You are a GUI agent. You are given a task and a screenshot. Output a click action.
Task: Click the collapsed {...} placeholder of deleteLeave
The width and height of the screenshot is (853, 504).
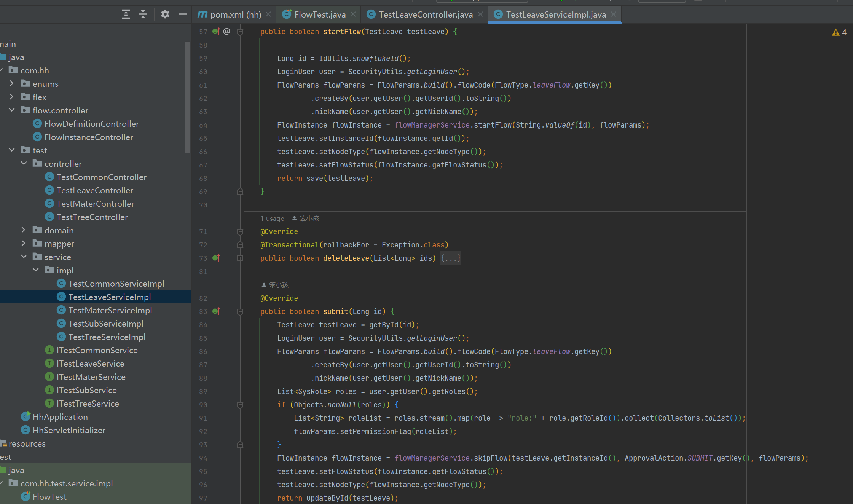click(x=451, y=258)
